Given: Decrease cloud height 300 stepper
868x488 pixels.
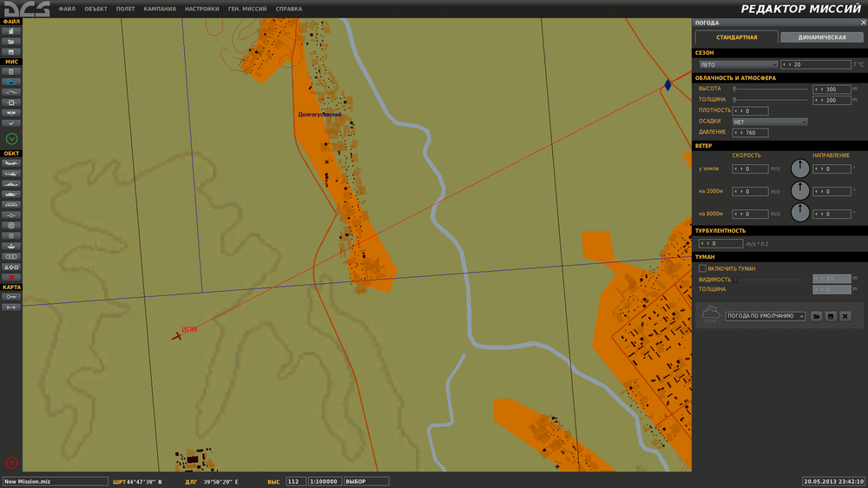Looking at the screenshot, I should click(x=817, y=89).
